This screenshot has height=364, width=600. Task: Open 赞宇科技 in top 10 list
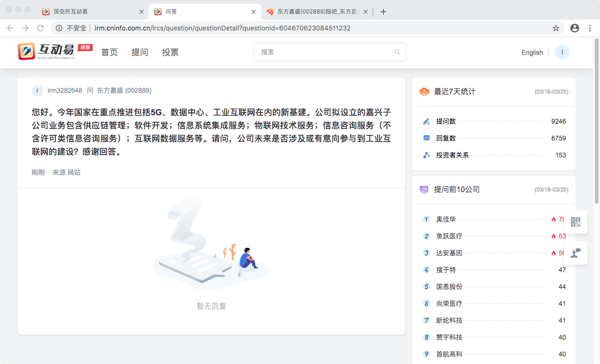click(450, 337)
